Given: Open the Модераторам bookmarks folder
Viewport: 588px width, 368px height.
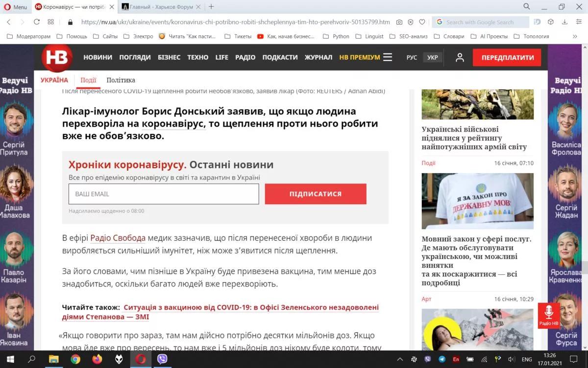Looking at the screenshot, I should pyautogui.click(x=28, y=36).
